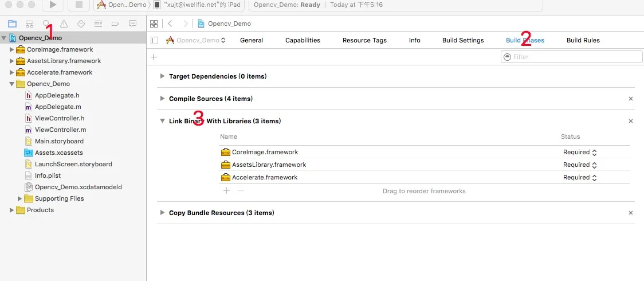Open Main.storyboard in navigator
644x281 pixels.
point(59,141)
